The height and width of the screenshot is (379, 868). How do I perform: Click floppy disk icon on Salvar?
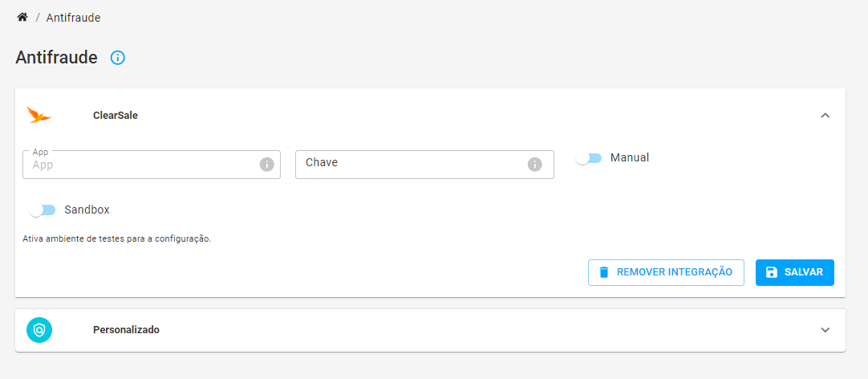click(772, 272)
